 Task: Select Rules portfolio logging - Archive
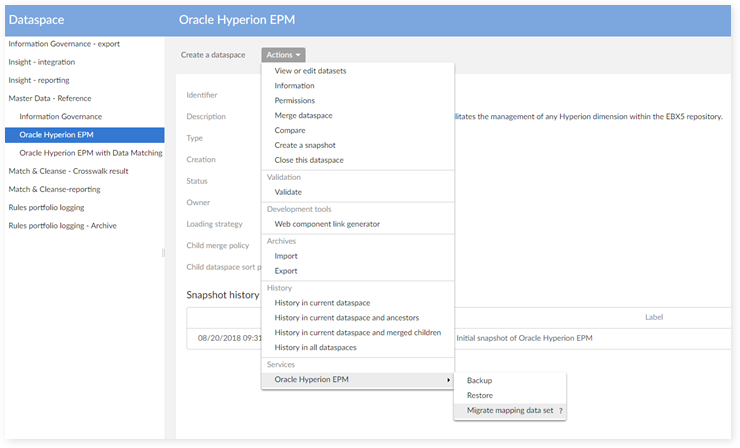tap(62, 226)
